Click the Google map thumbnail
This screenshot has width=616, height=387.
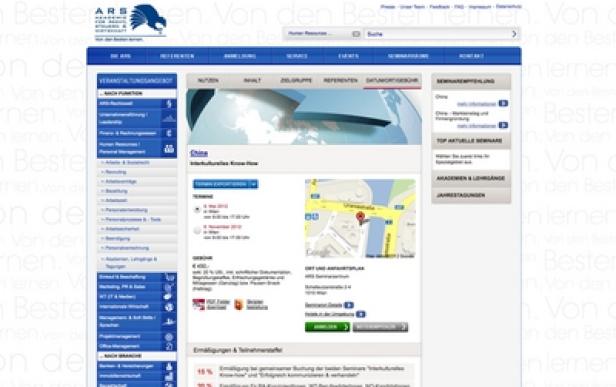(360, 218)
